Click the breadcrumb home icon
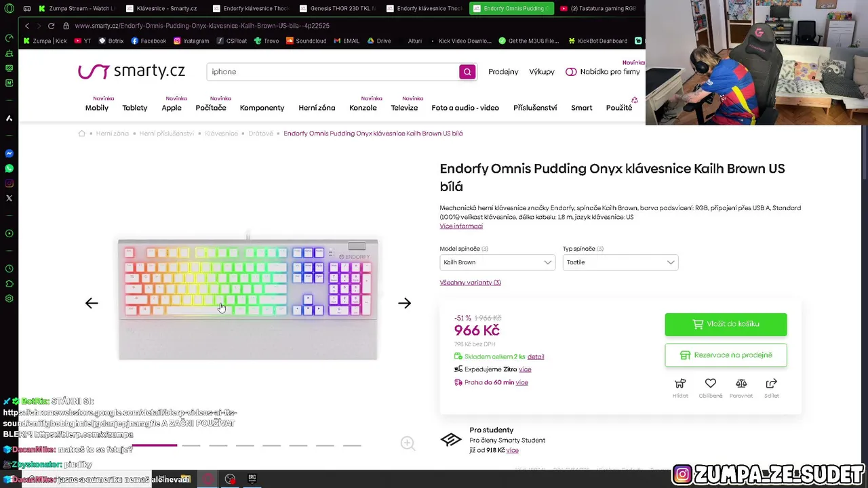Screen dimensions: 868x488 82,134
